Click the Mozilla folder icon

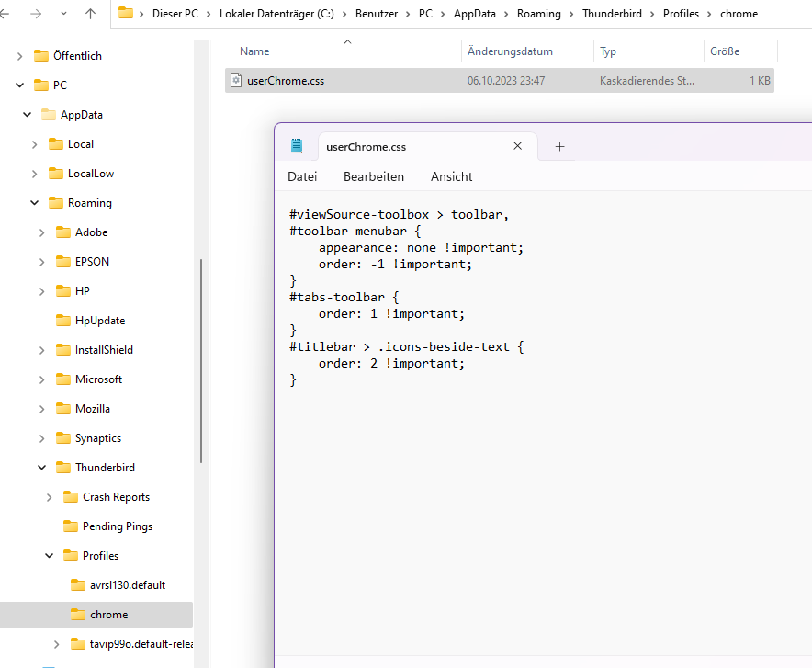(63, 409)
